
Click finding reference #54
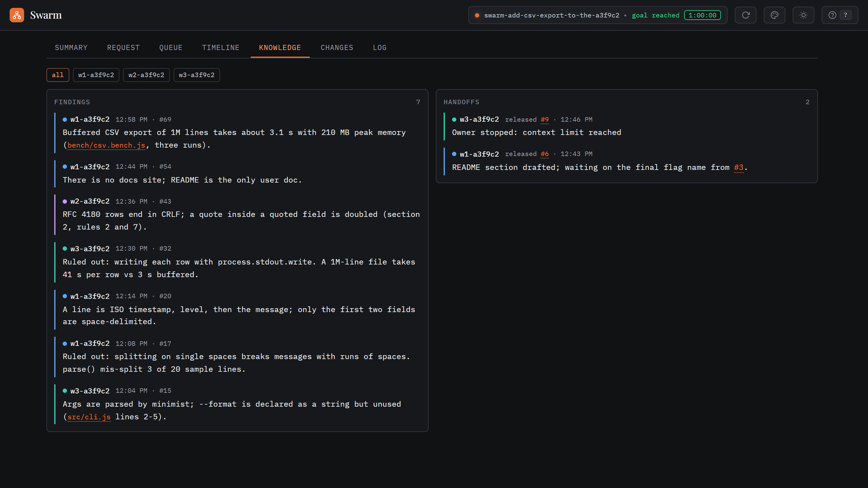tap(165, 167)
